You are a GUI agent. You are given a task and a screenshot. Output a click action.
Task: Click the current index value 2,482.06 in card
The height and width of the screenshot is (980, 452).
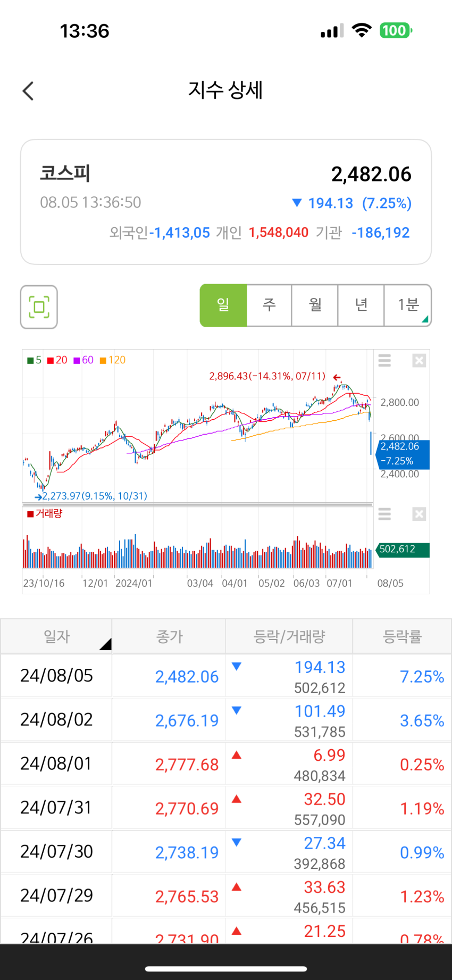click(x=371, y=175)
